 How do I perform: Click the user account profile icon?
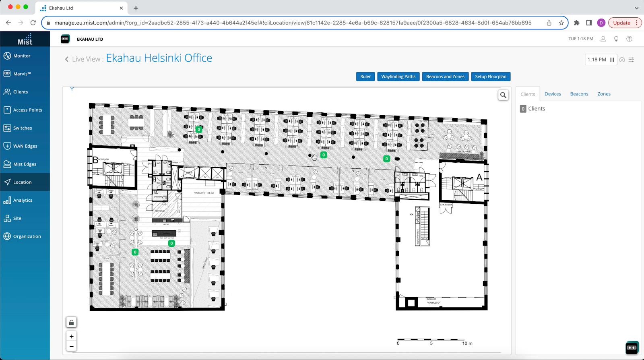(603, 39)
